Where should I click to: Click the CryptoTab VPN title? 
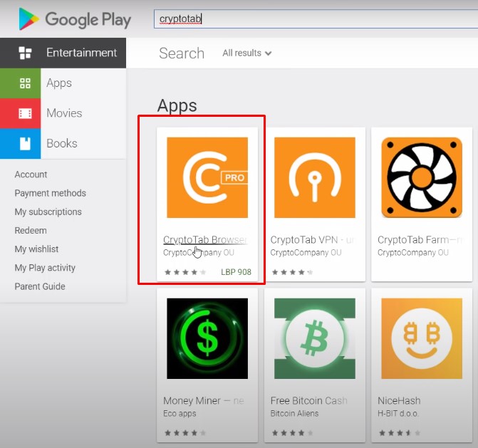pyautogui.click(x=313, y=240)
